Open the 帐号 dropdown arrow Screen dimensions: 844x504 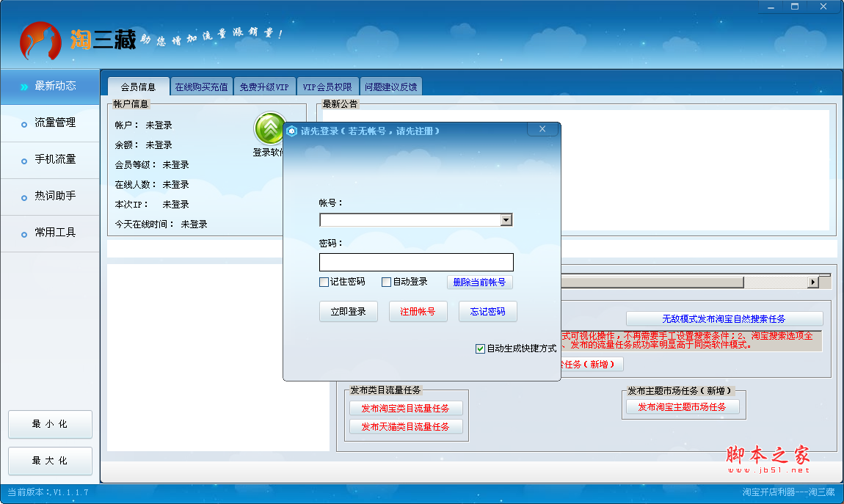(x=506, y=220)
